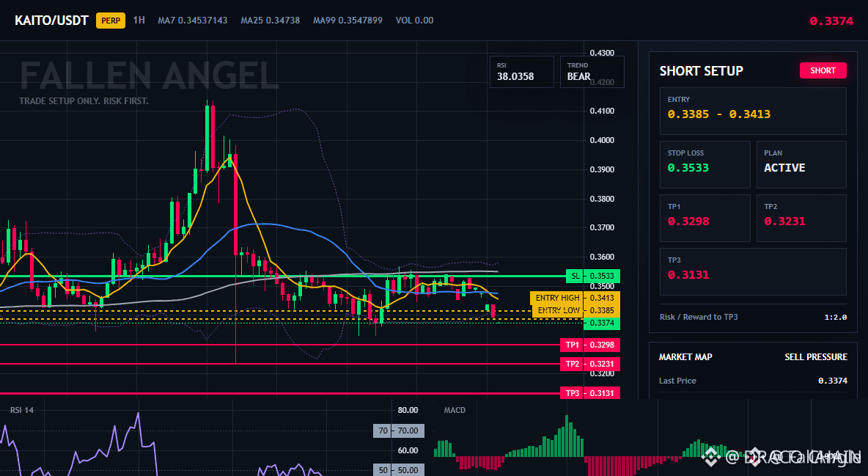Click the ENTRY LOW 0.3385 chart tag
Viewport: 868px width, 476px height.
point(575,310)
